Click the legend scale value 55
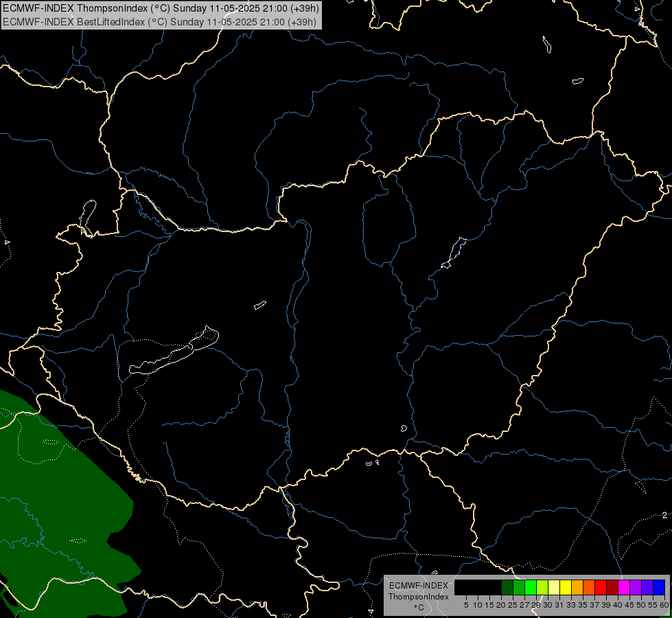 coord(653,605)
